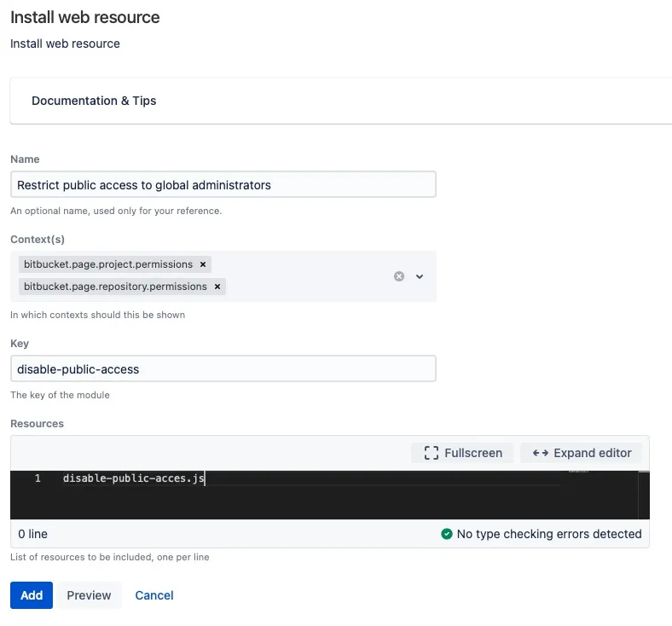Screen dimensions: 672x626
Task: Click the editor vertical scrollbar
Action: pyautogui.click(x=644, y=495)
